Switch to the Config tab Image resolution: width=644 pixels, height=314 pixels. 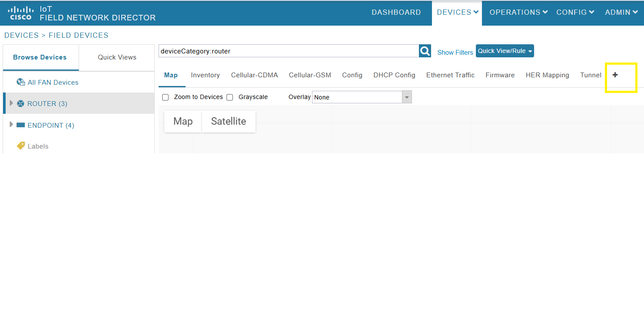352,75
